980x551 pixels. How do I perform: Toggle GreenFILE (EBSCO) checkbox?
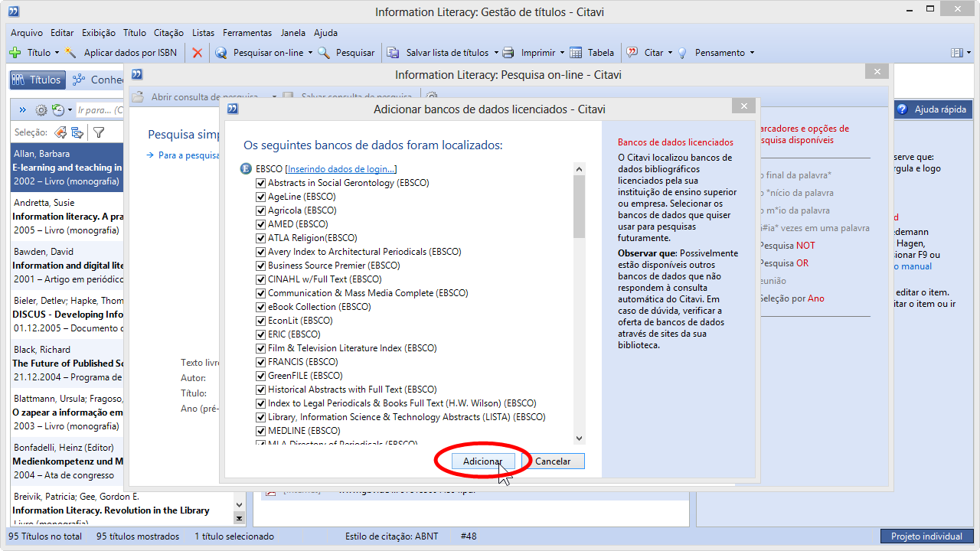coord(261,376)
